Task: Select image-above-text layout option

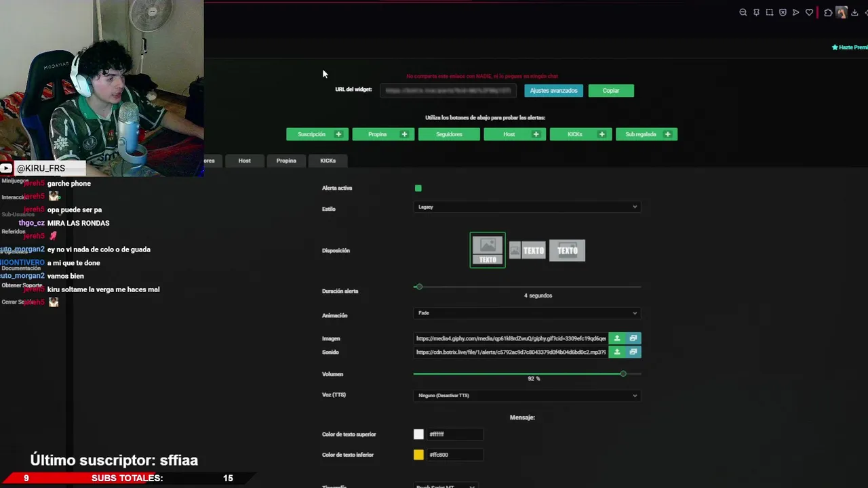Action: coord(488,250)
